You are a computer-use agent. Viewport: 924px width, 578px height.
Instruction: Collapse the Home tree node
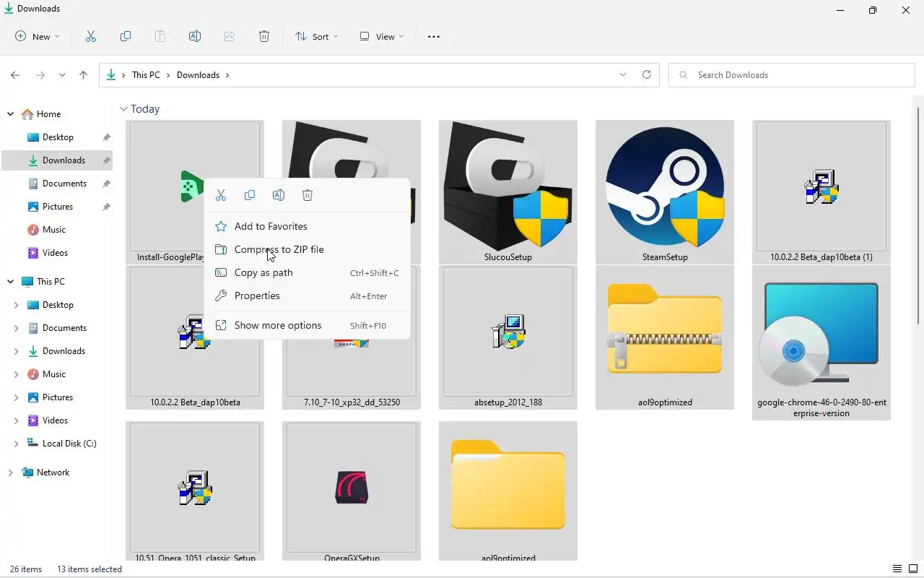tap(10, 114)
